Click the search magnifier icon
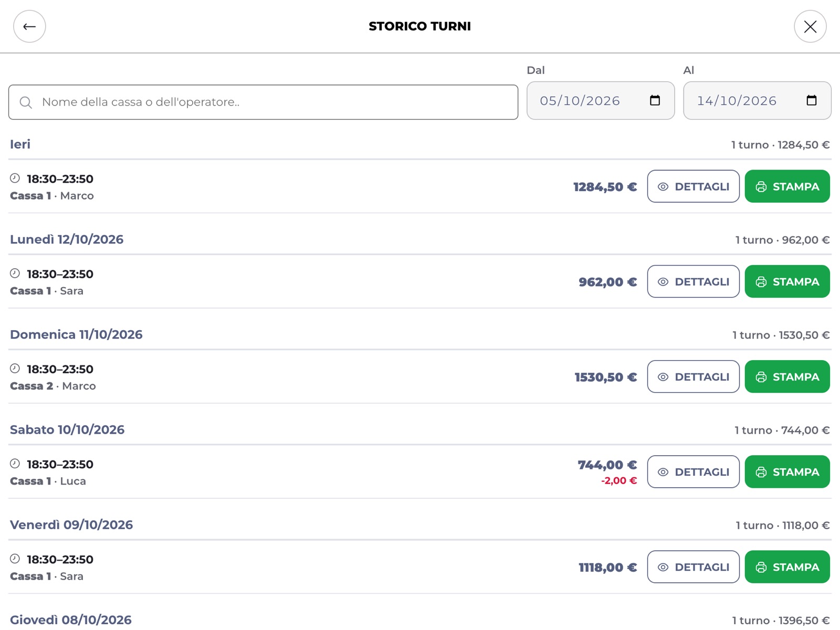 tap(26, 102)
